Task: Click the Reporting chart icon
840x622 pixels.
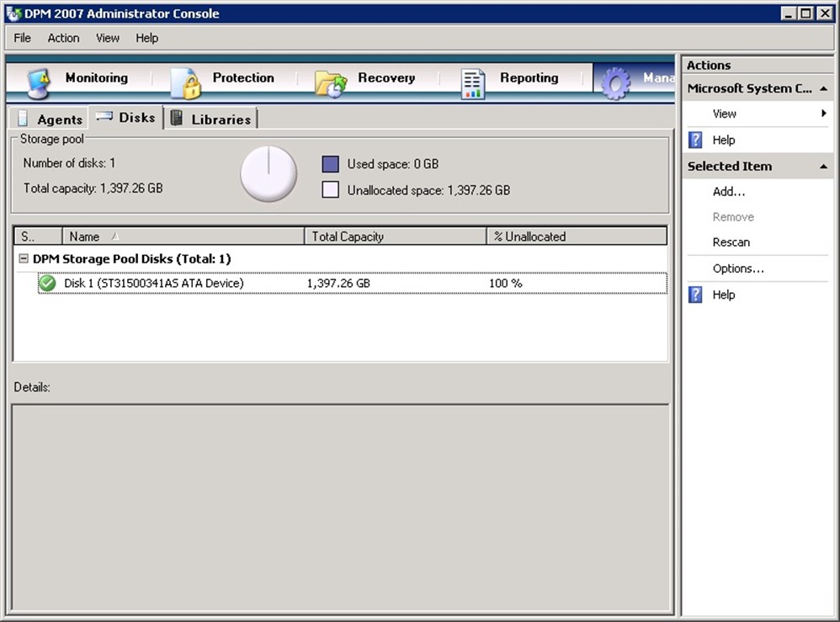Action: click(x=473, y=82)
